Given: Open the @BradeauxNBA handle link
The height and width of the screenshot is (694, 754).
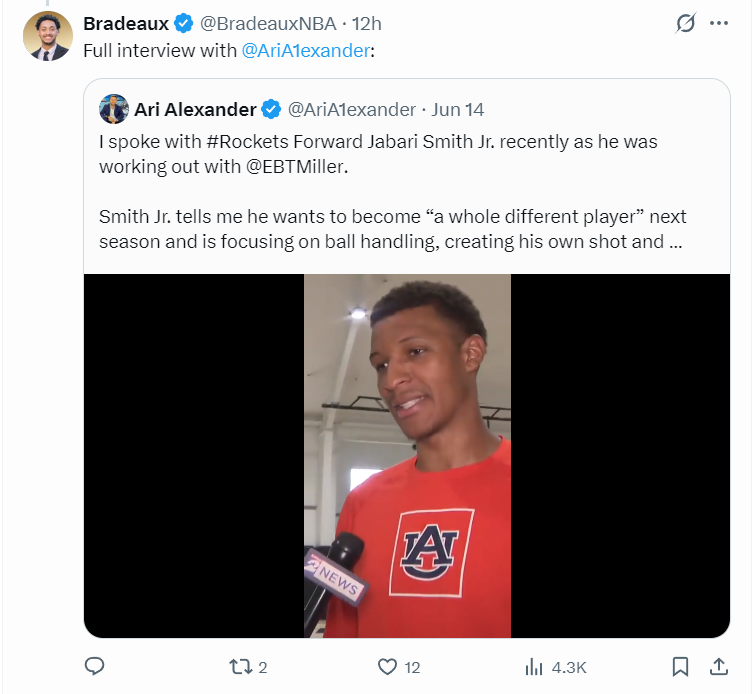Looking at the screenshot, I should click(268, 24).
